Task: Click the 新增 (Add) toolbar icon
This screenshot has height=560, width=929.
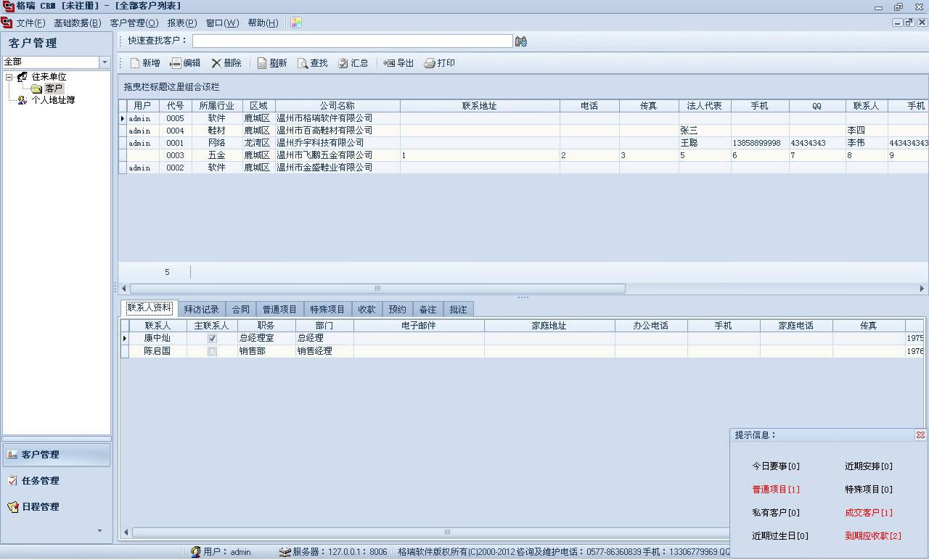Action: pyautogui.click(x=135, y=63)
